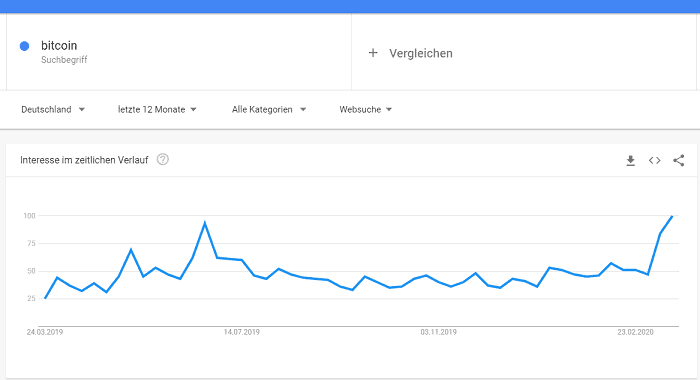
Task: Click the Interesse im zeitlichen Verlauf title
Action: tap(84, 160)
